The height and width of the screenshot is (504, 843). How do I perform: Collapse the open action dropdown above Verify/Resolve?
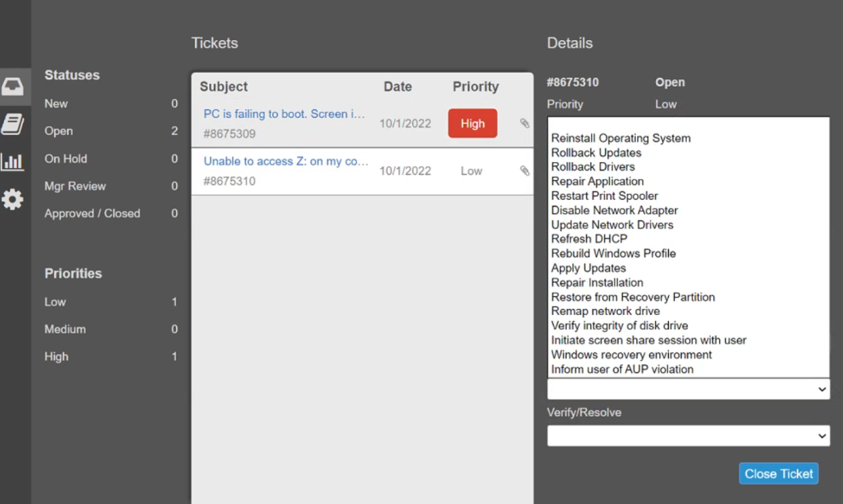coord(688,389)
